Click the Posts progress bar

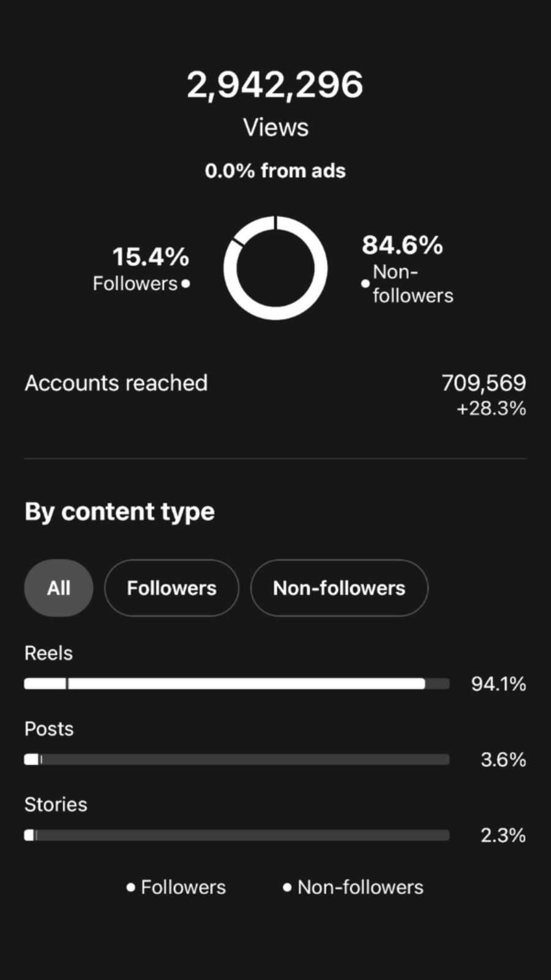click(x=237, y=759)
